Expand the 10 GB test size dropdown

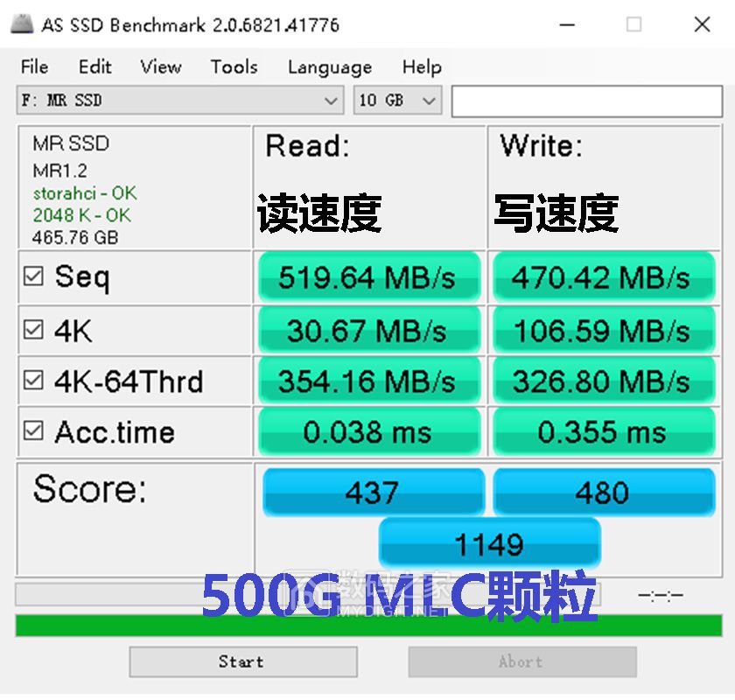click(428, 101)
